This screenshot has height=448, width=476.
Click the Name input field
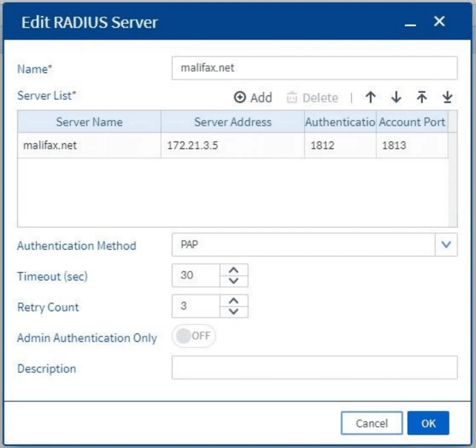tap(314, 68)
